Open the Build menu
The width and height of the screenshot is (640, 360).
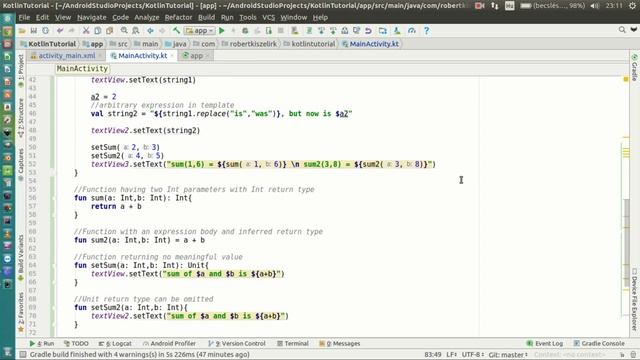(x=206, y=17)
